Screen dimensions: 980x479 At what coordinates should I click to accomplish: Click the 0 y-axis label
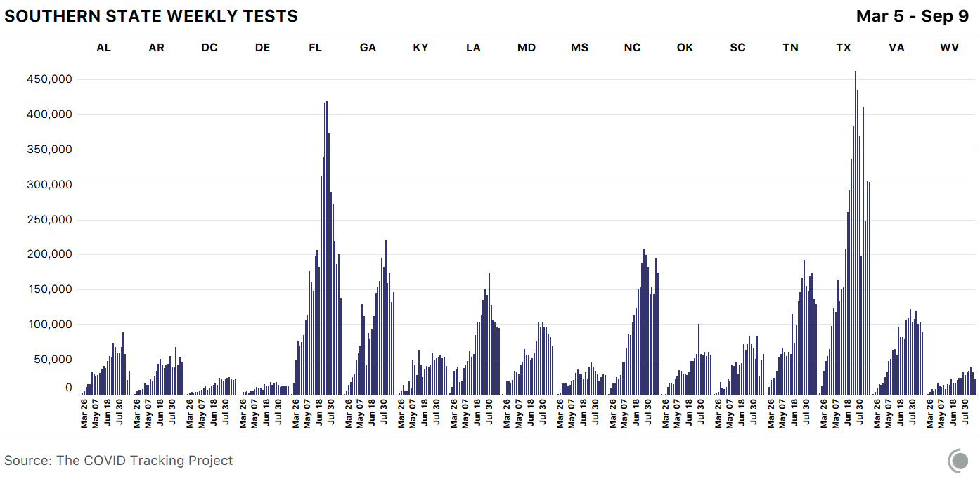pyautogui.click(x=69, y=388)
